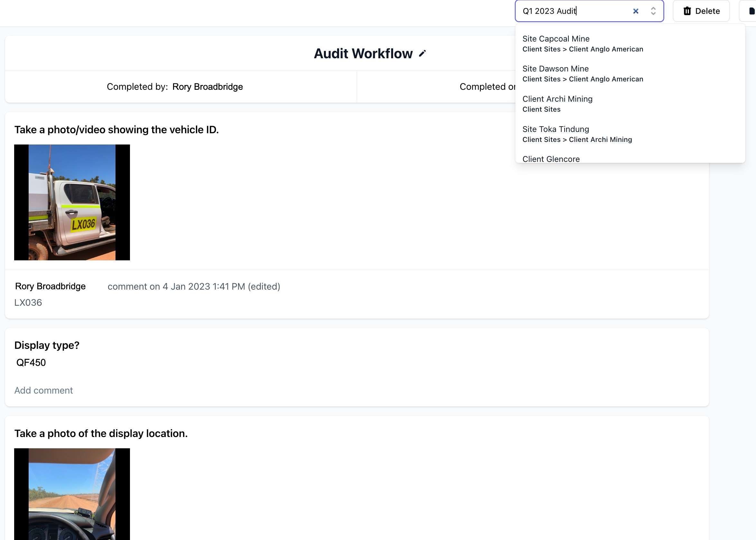Click the Audit Workflow heading text

click(x=363, y=53)
